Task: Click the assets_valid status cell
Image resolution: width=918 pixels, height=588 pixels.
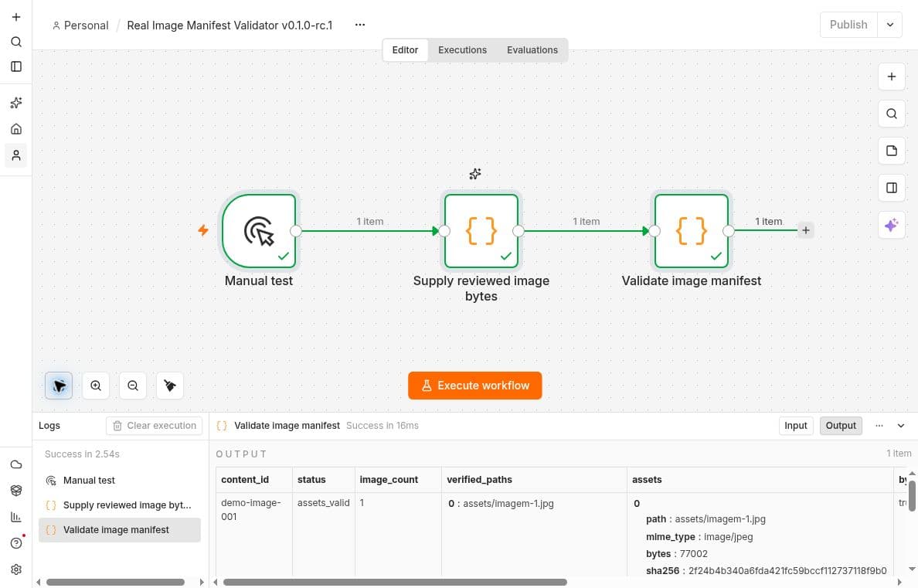Action: coord(323,502)
